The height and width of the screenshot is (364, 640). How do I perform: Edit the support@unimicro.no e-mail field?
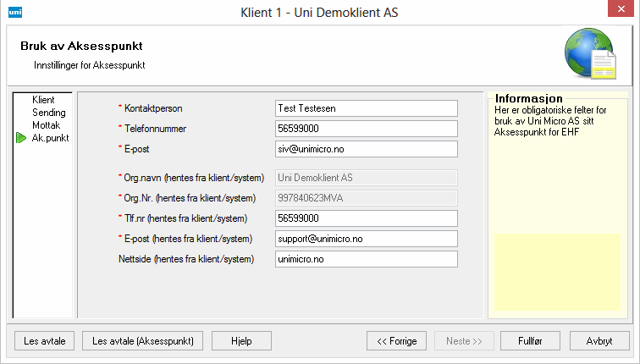click(366, 239)
